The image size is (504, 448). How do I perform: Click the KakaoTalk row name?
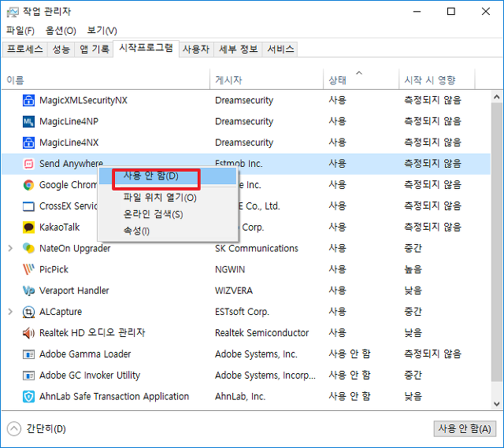click(x=60, y=228)
